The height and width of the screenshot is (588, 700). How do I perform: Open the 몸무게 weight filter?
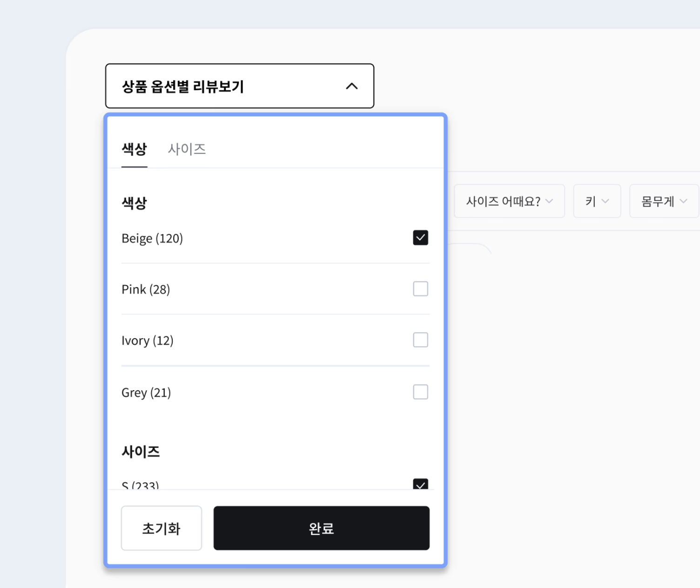click(x=663, y=201)
